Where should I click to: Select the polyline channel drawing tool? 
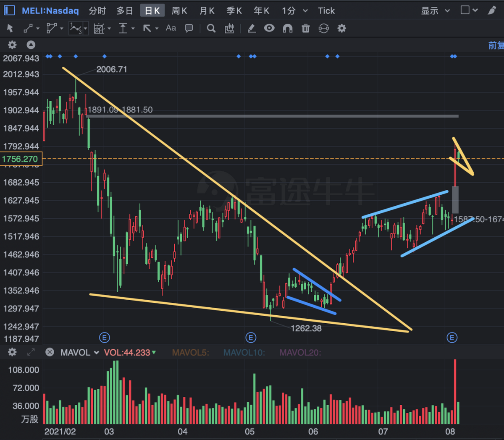click(x=52, y=28)
